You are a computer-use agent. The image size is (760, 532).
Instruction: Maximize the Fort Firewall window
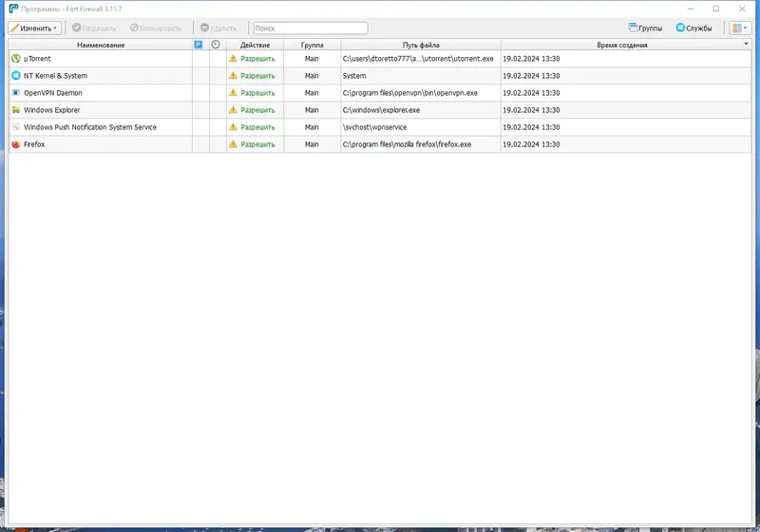tap(716, 9)
